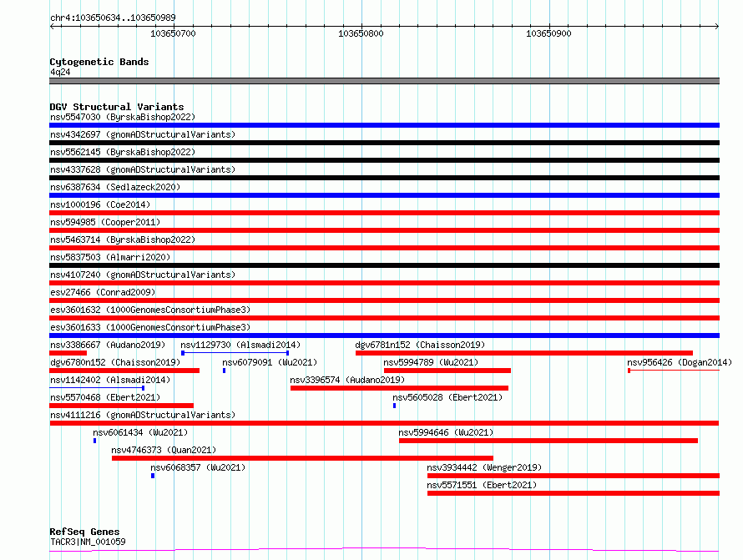
Task: Click the blue bar under nsv6387634
Action: click(384, 195)
